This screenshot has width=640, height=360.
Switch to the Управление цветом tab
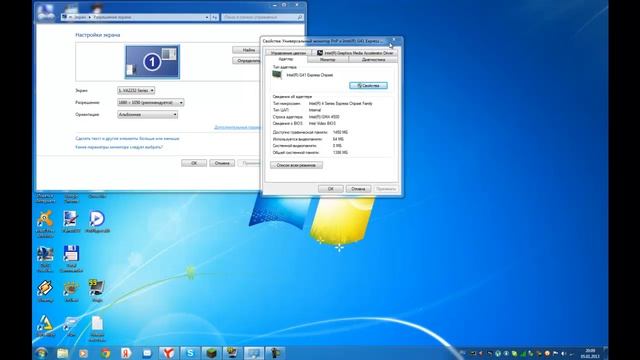click(x=288, y=53)
